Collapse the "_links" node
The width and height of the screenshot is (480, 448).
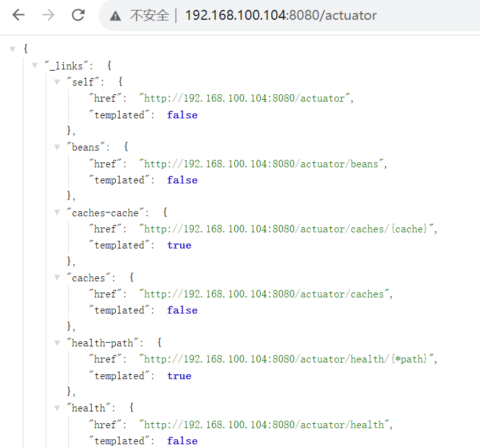point(35,66)
